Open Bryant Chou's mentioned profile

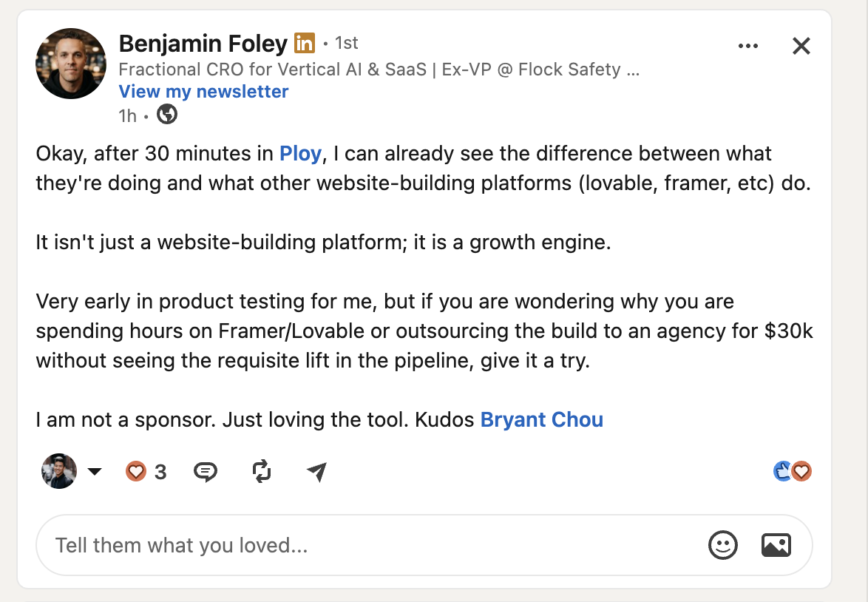(x=541, y=419)
